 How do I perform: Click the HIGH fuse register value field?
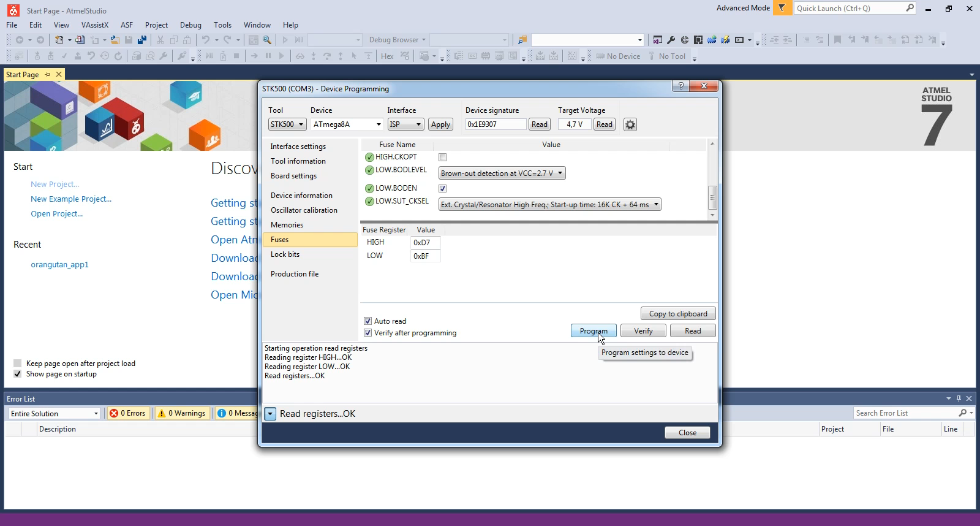(x=425, y=243)
